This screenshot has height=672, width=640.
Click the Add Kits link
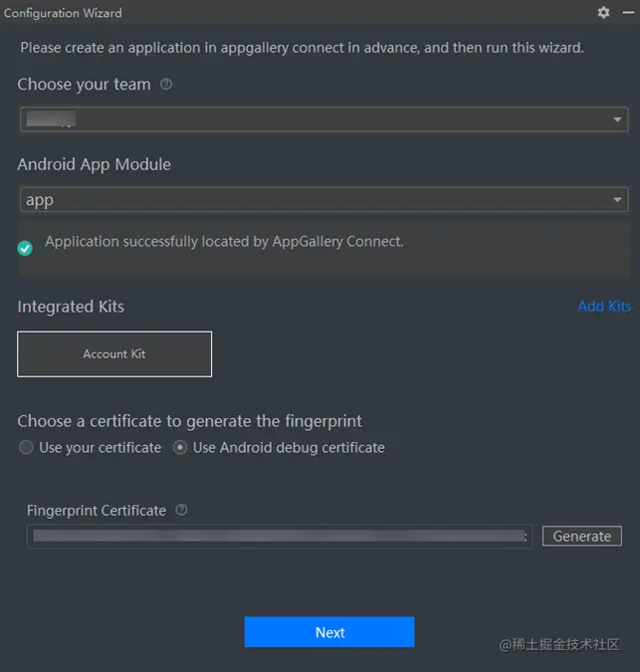[604, 306]
